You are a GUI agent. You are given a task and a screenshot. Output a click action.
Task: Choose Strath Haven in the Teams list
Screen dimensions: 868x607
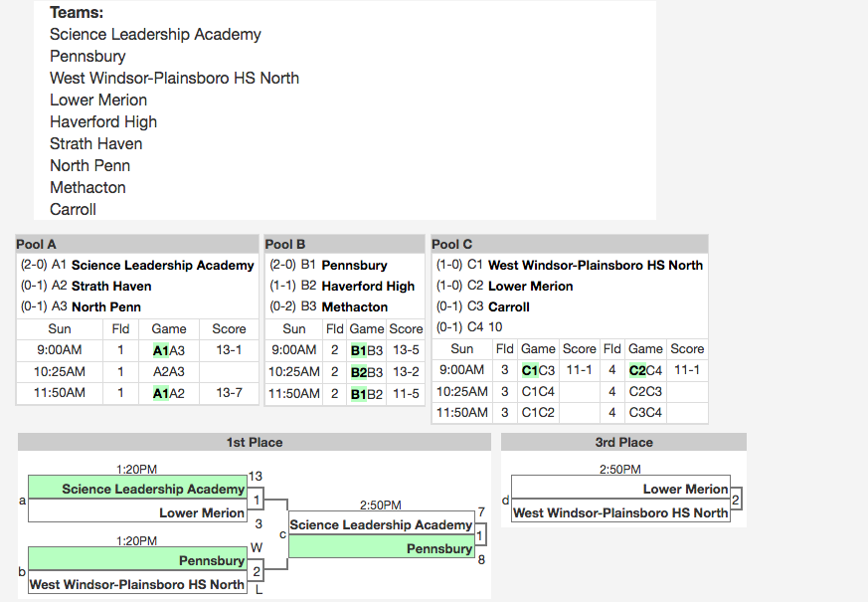coord(96,143)
